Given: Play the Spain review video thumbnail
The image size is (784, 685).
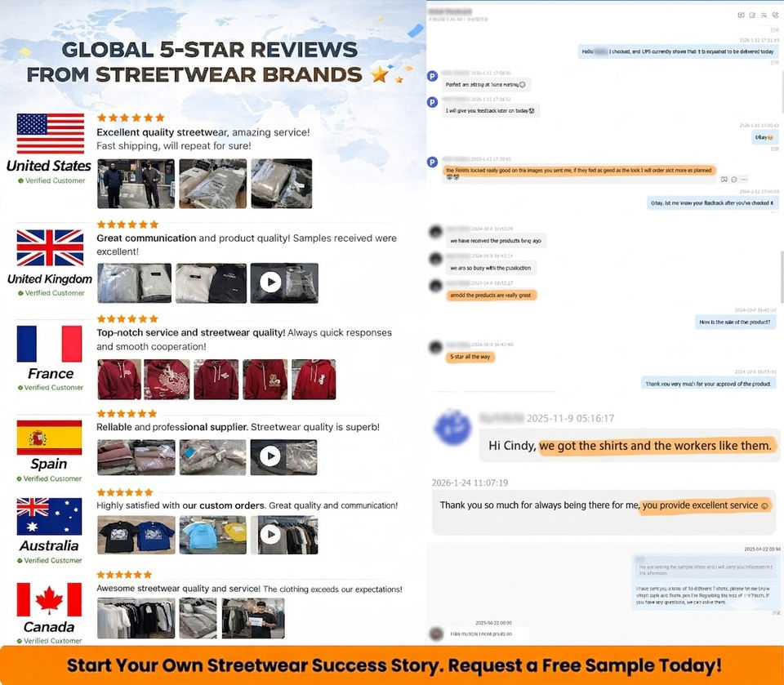Looking at the screenshot, I should [270, 456].
